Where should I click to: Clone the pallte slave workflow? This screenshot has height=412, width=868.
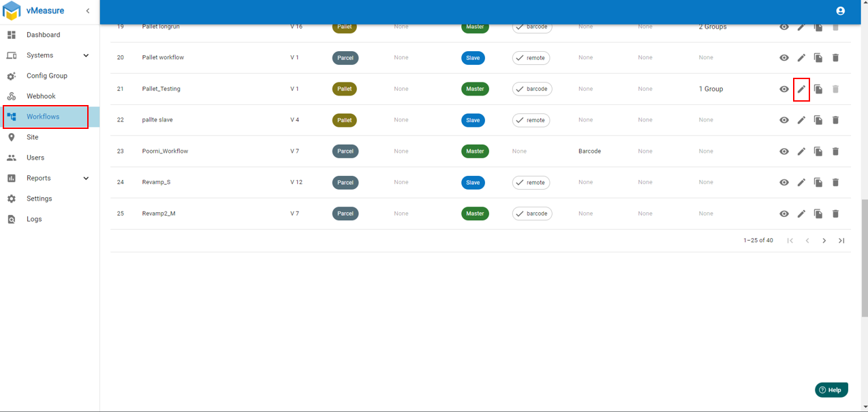click(818, 120)
